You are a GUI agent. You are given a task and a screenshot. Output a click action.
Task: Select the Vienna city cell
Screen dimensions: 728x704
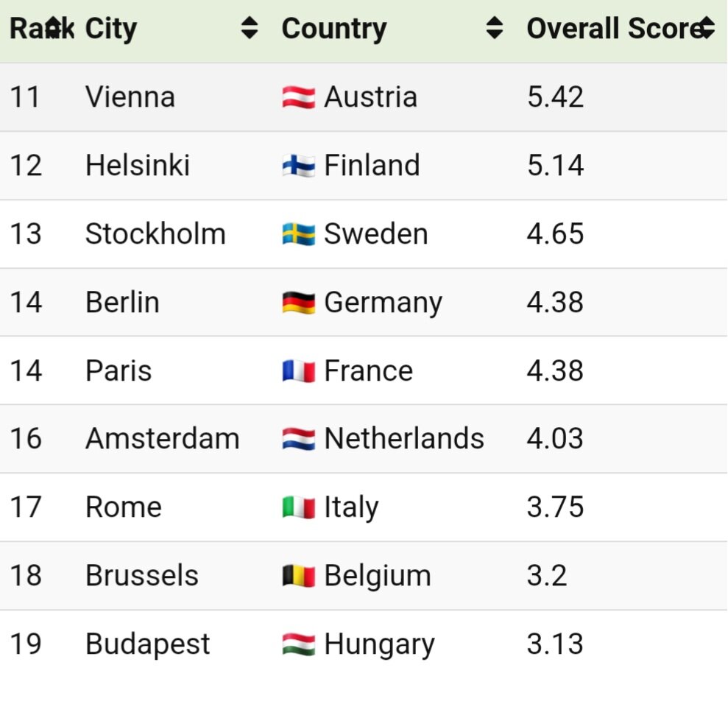pos(130,97)
